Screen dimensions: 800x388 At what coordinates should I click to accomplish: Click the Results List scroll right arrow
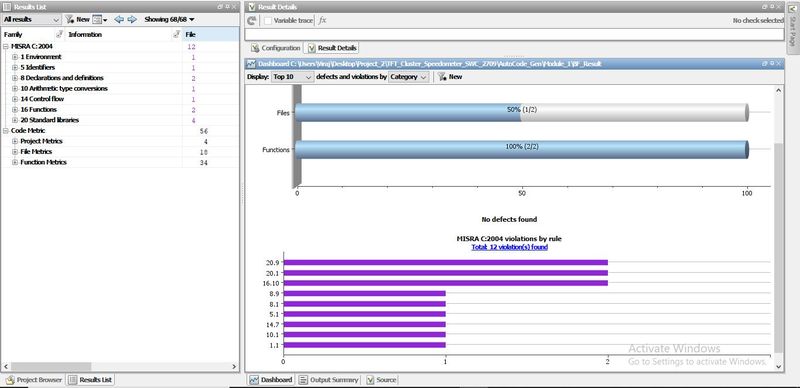click(x=234, y=367)
